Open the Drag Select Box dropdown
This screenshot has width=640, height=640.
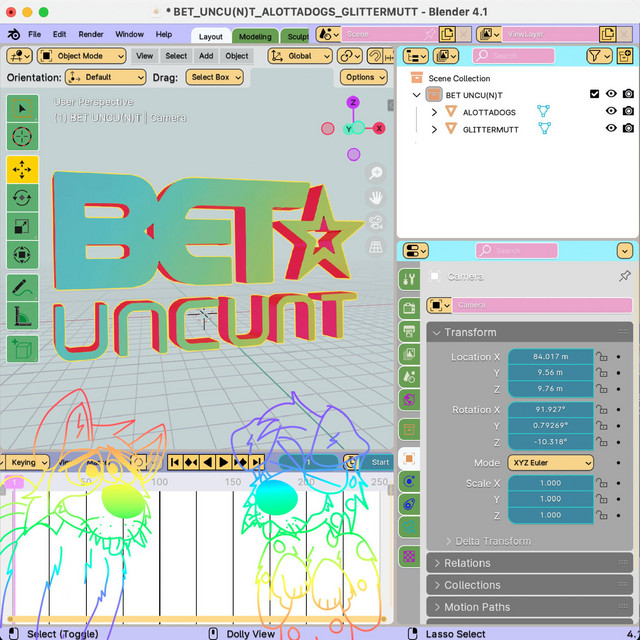215,77
